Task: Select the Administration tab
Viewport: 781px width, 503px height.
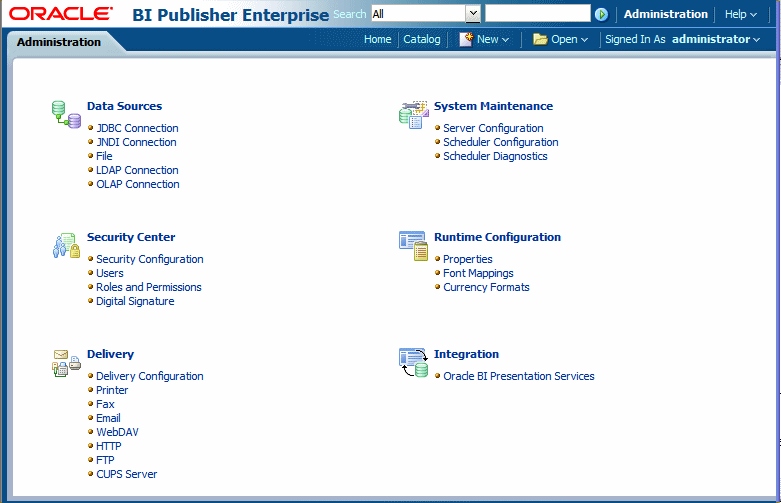Action: click(x=59, y=42)
